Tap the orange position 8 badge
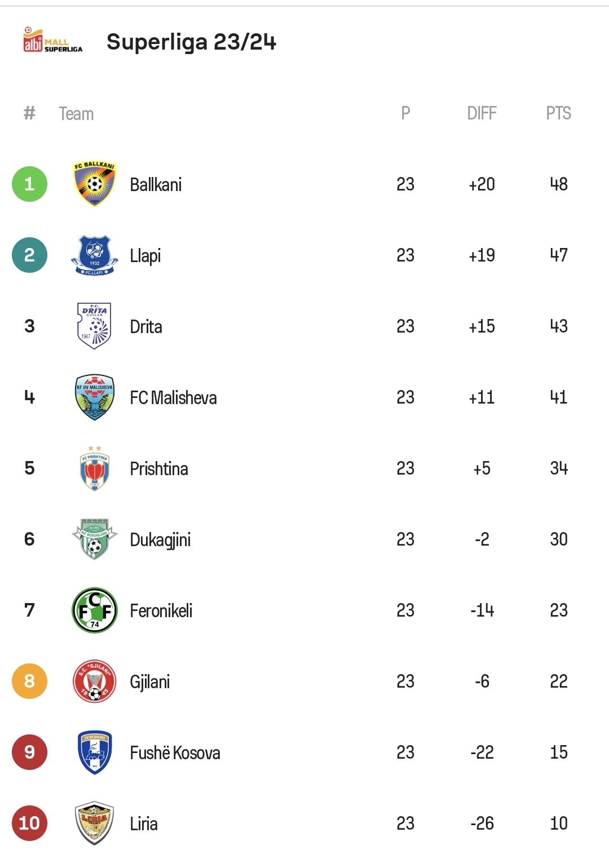 coord(29,681)
